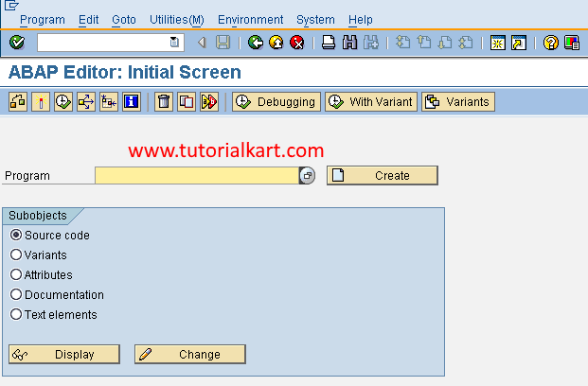This screenshot has height=386, width=588.
Task: Select the Documentation radio button
Action: pyautogui.click(x=16, y=294)
